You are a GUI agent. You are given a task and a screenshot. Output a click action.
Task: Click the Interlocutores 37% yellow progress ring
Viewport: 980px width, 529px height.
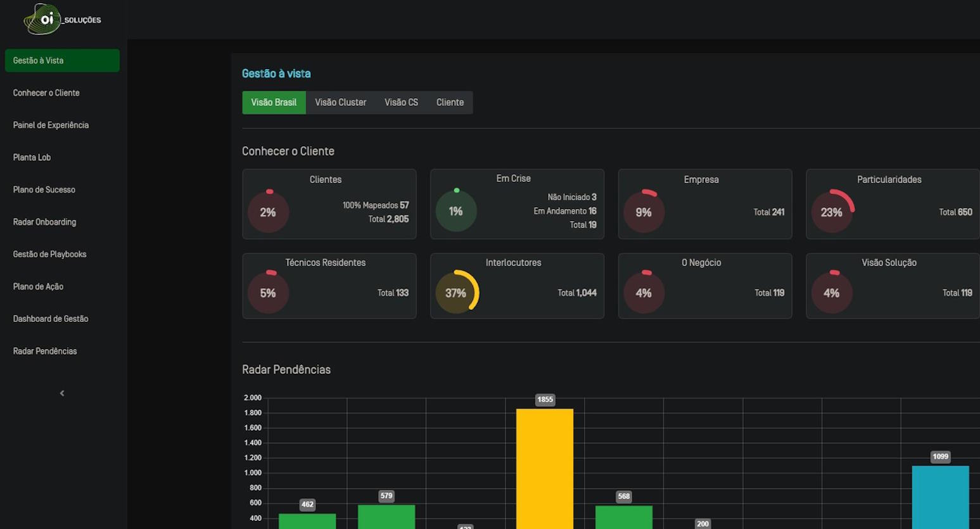point(456,293)
